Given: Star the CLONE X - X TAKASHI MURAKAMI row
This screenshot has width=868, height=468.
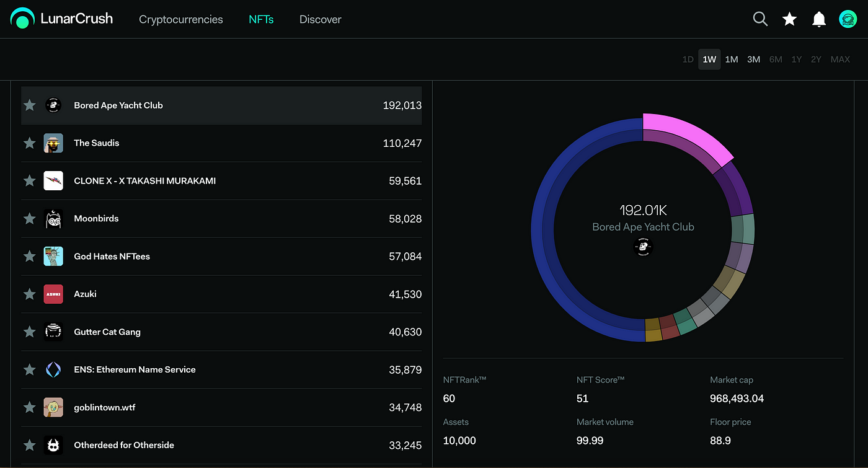Looking at the screenshot, I should coord(29,181).
